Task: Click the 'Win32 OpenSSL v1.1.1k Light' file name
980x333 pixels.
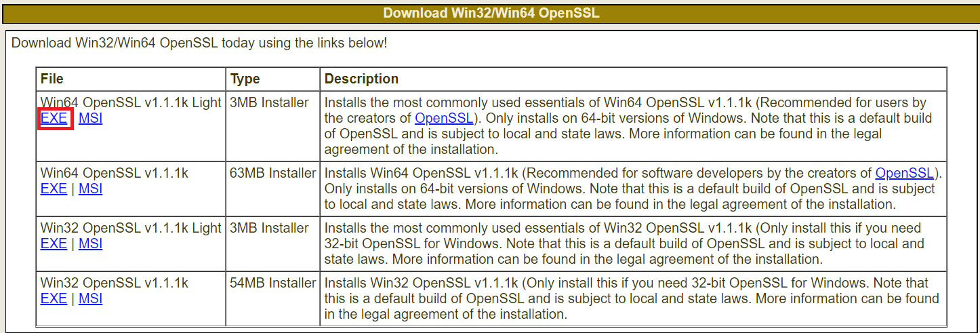Action: click(131, 228)
